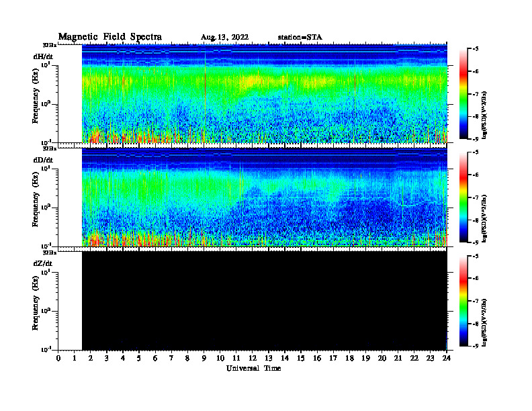Viewport: 532px width, 411px height.
Task: Click hour 12 on the Universal Time axis
Action: [253, 358]
